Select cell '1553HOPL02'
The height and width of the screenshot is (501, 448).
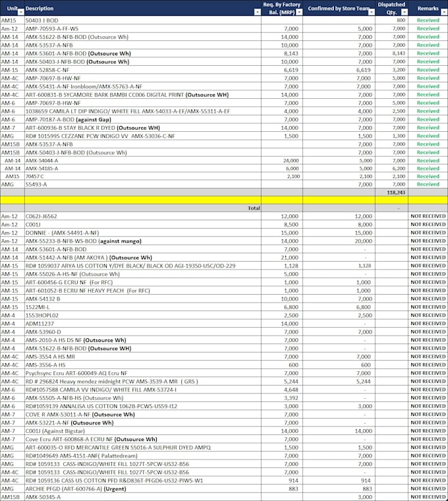tap(143, 315)
